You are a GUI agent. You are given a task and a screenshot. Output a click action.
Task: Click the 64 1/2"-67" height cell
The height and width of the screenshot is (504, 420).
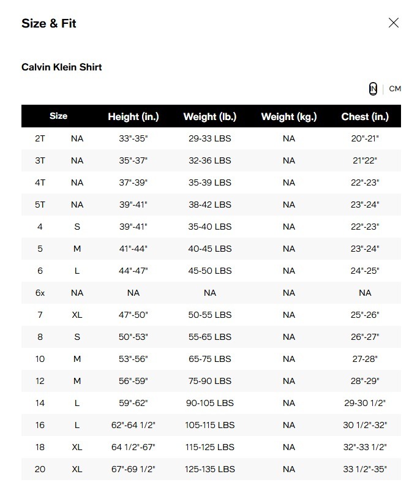133,448
